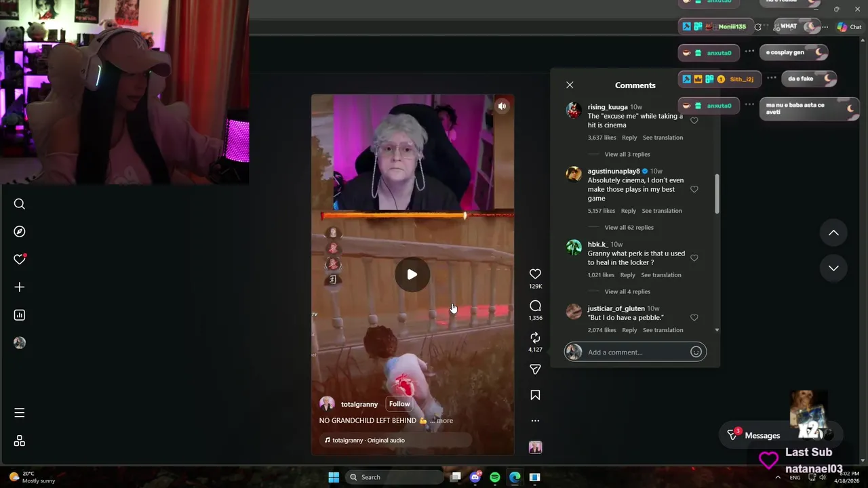Image resolution: width=868 pixels, height=488 pixels.
Task: Open the hamburger More menu
Action: (x=20, y=413)
